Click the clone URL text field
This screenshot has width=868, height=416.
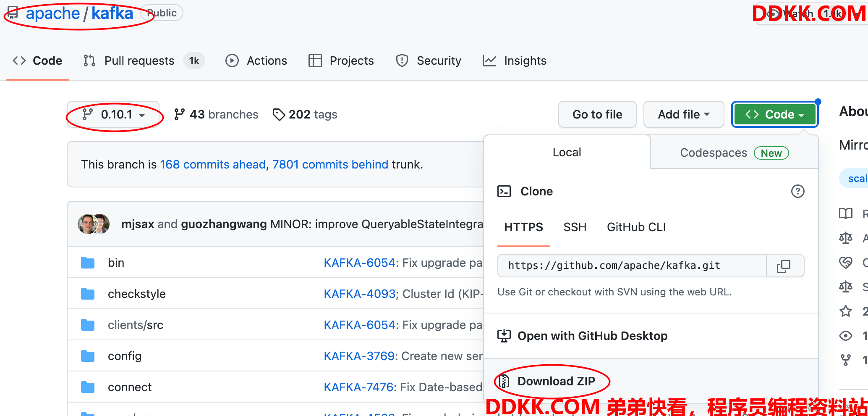click(x=632, y=266)
